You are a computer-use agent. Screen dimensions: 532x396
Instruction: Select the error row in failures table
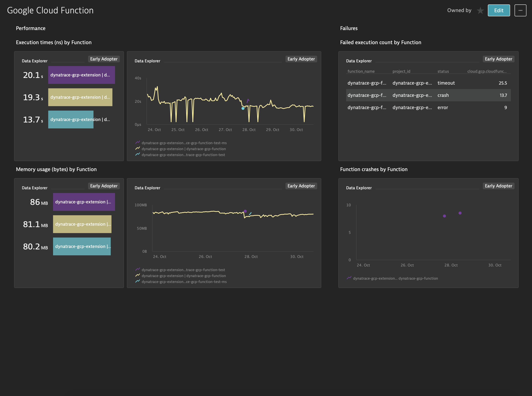[x=428, y=107]
